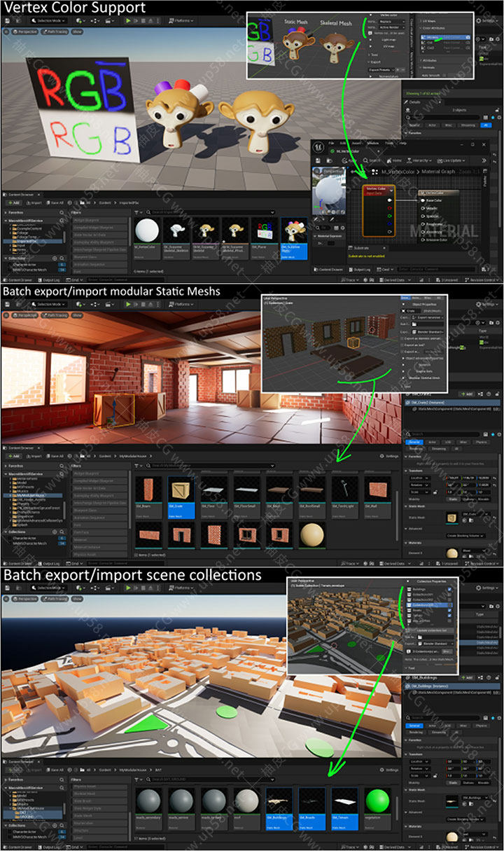The image size is (504, 851).
Task: Set Mobility to Stationary in scene collections Details
Action: point(470,783)
